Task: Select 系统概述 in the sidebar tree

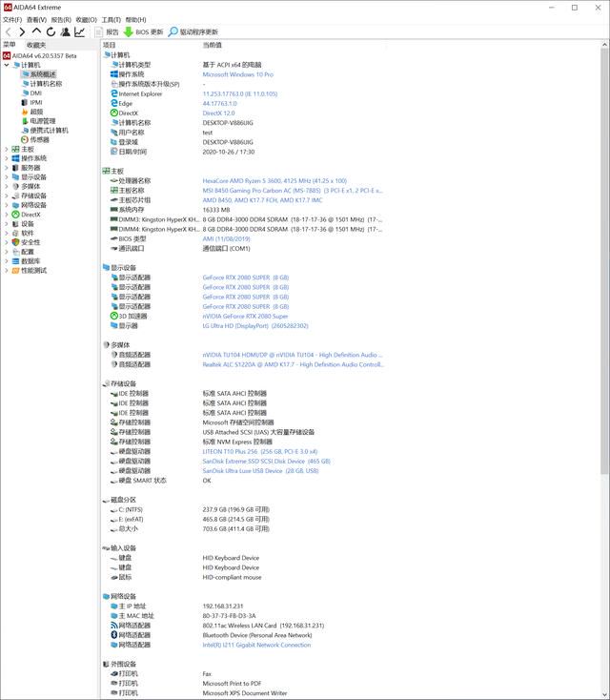Action: tap(39, 74)
